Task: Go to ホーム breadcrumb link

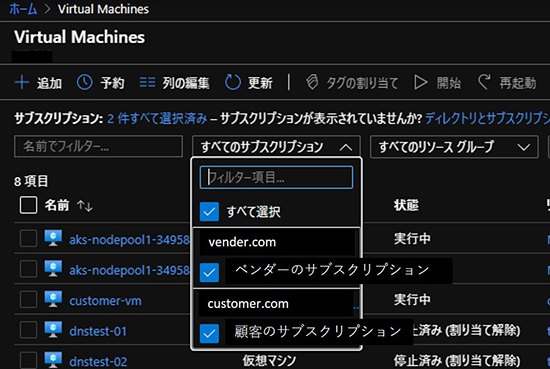Action: point(23,9)
